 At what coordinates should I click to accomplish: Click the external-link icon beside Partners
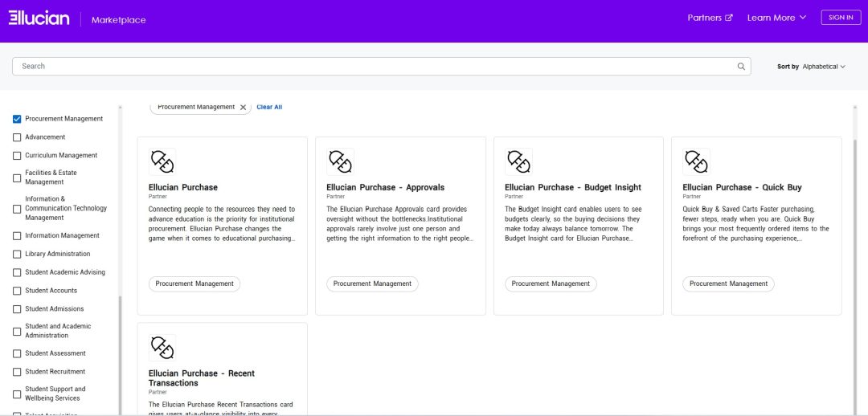tap(728, 18)
